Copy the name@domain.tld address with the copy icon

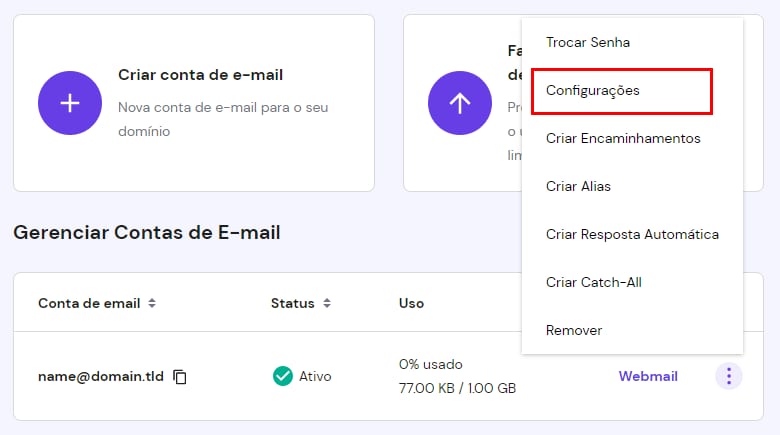[180, 377]
